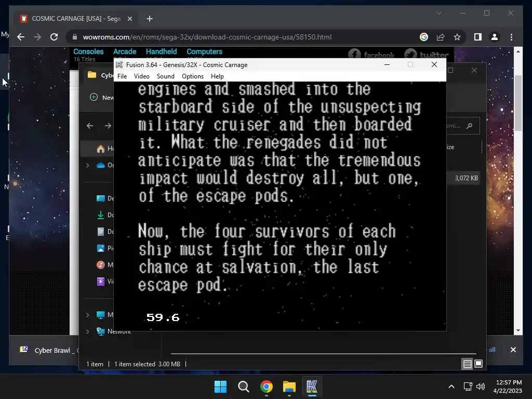Image resolution: width=532 pixels, height=399 pixels.
Task: Reload the wowroms page
Action: pos(54,37)
